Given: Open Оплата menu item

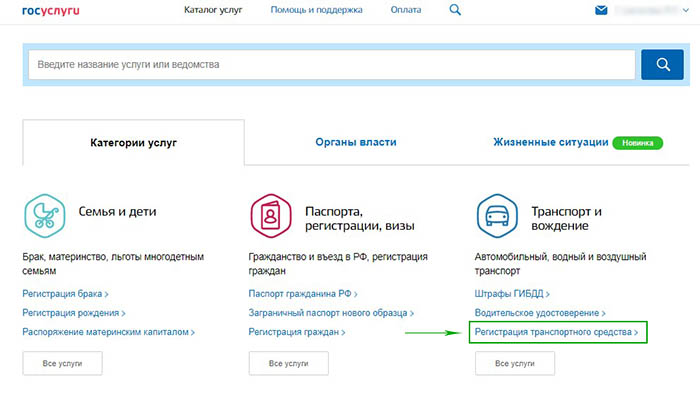Looking at the screenshot, I should [406, 10].
